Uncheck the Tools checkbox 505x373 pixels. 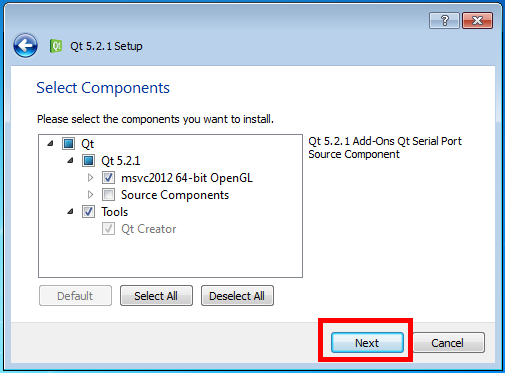(x=88, y=212)
